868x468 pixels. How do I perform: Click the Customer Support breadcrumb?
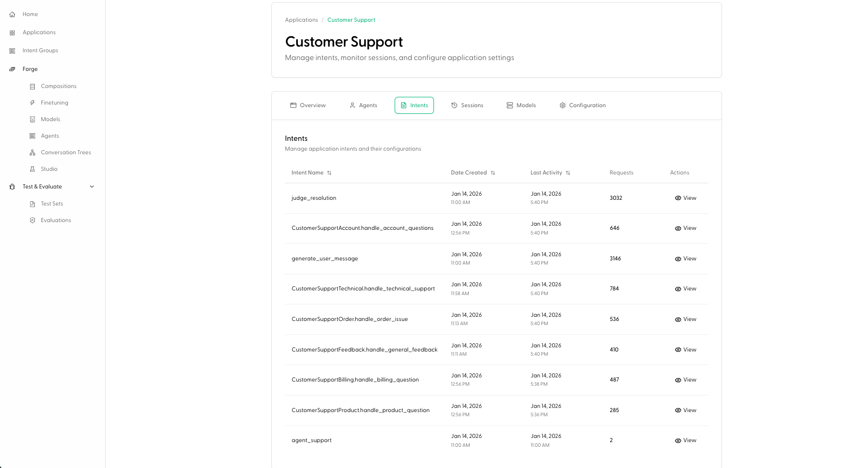coord(351,20)
